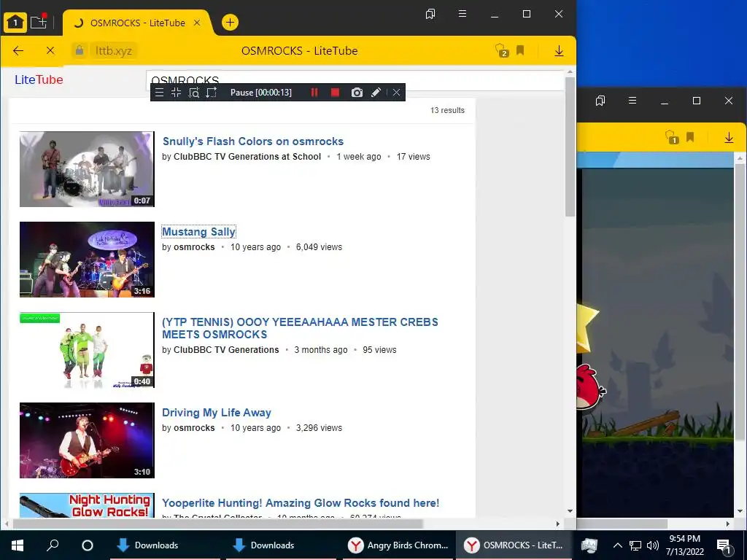Click the recorder select area icon

tap(211, 93)
